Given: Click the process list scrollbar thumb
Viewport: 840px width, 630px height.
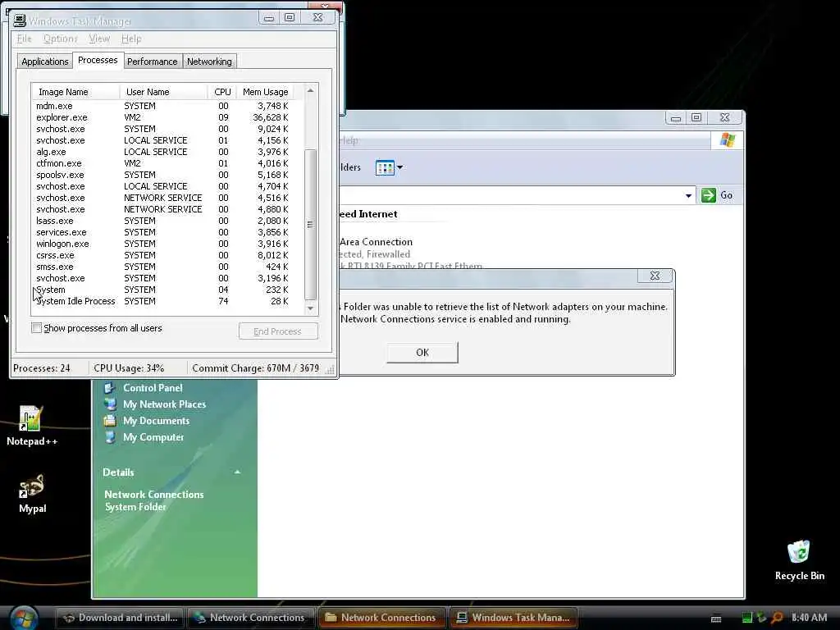Looking at the screenshot, I should point(310,225).
